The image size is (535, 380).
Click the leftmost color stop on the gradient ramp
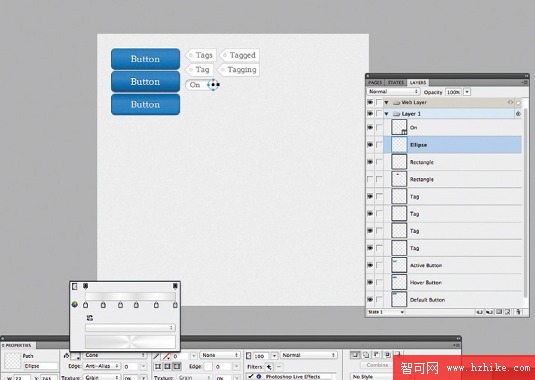[85, 305]
